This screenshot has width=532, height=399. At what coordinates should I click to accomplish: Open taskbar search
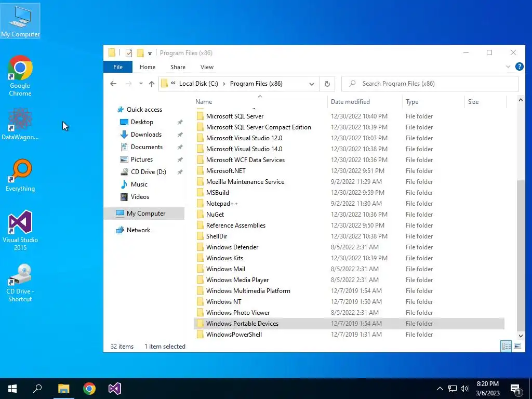[37, 389]
